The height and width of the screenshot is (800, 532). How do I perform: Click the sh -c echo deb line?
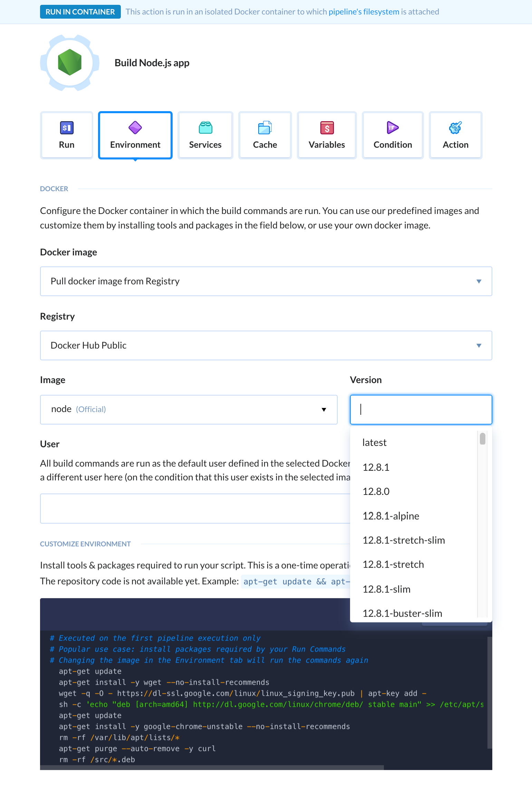(271, 704)
